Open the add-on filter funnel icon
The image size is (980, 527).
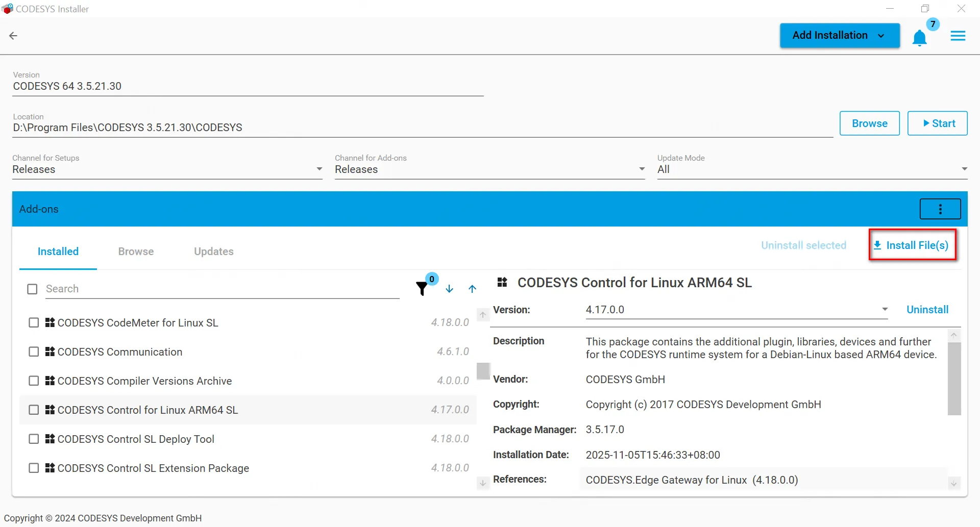click(422, 289)
